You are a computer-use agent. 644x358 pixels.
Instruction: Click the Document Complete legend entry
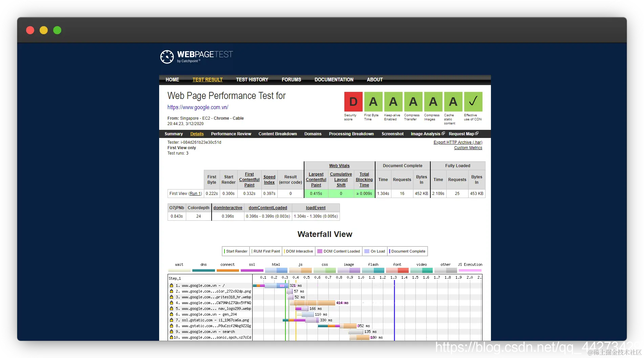[407, 251]
